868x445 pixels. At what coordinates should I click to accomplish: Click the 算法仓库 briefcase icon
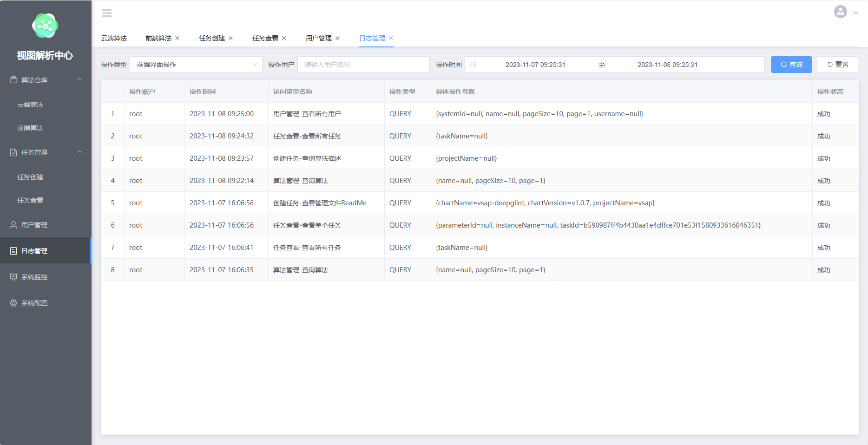point(13,80)
